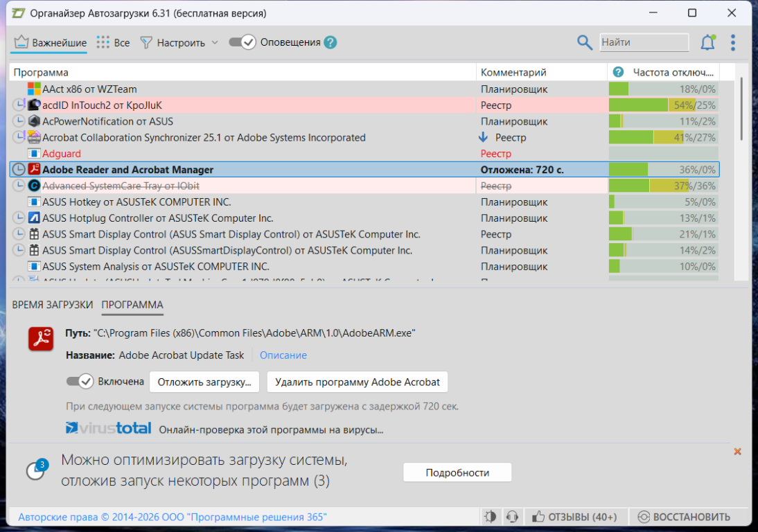Screen dimensions: 758x532
Task: Click the question icon in frequency column header
Action: (618, 72)
